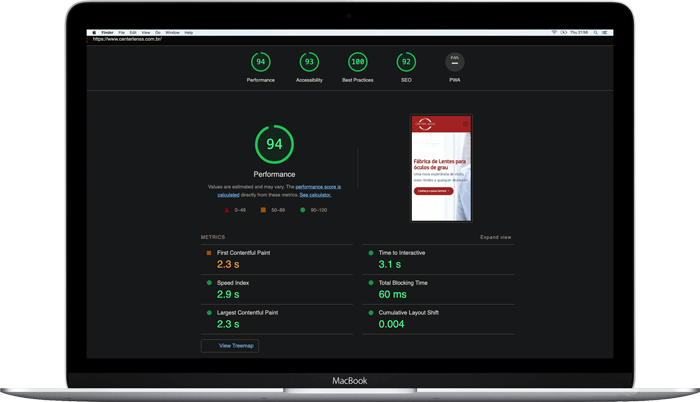The height and width of the screenshot is (402, 700).
Task: Click orange square beside First Contentful Paint
Action: point(208,253)
